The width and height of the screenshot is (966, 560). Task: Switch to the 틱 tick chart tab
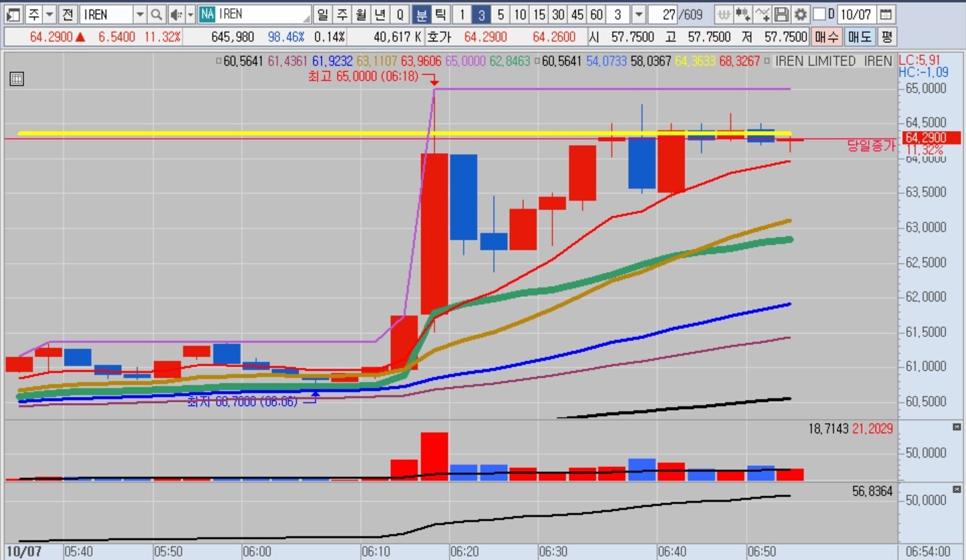tap(440, 14)
